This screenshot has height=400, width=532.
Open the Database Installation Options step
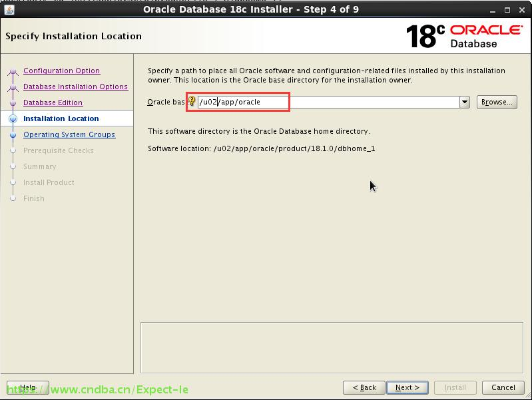point(76,87)
